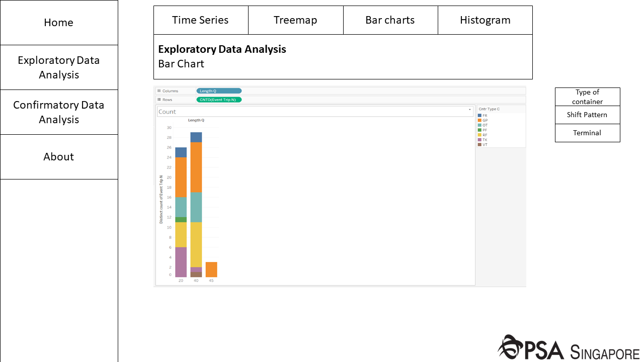
Task: Select the Bar charts tab
Action: click(x=390, y=20)
